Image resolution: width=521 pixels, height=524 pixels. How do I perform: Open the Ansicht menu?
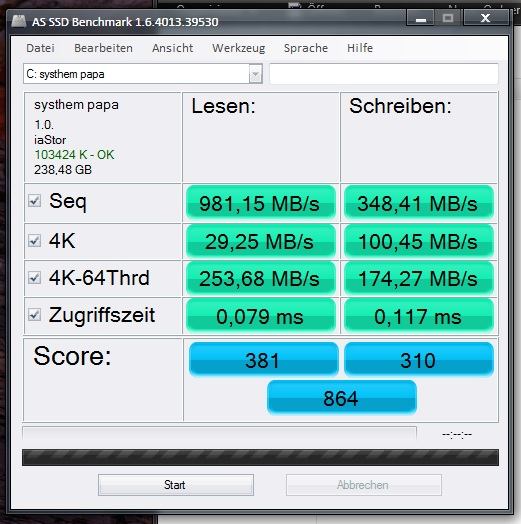point(172,48)
